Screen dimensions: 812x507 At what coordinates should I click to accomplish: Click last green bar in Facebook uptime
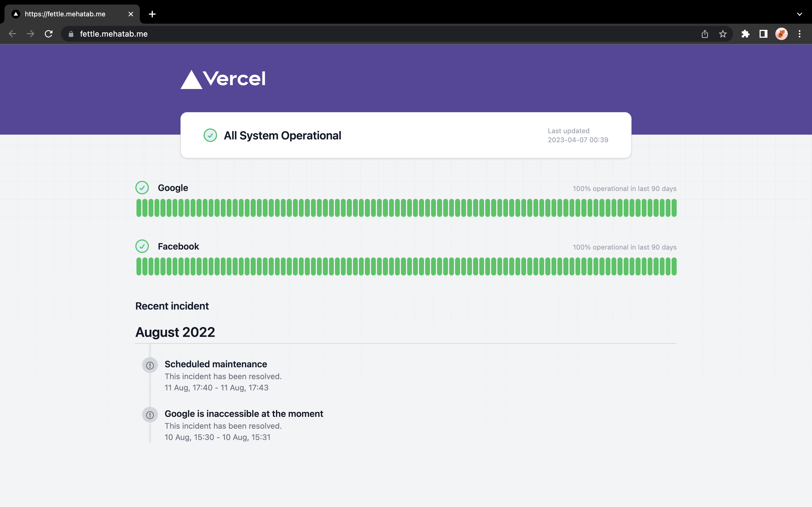[x=674, y=266]
